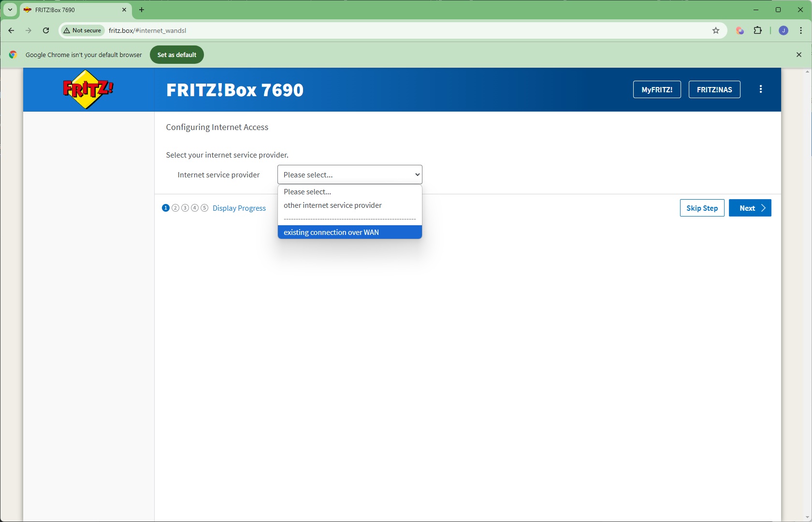Select 'other internet service provider' option
The image size is (812, 522).
coord(350,205)
